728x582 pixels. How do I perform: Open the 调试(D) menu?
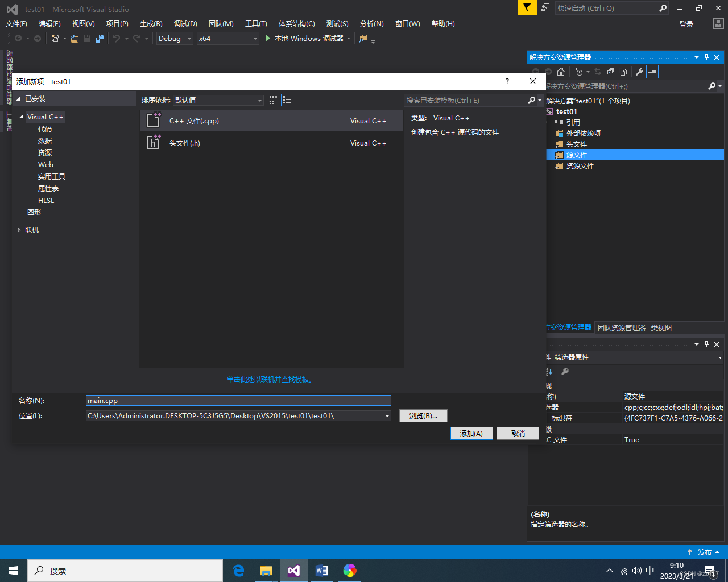pyautogui.click(x=185, y=23)
